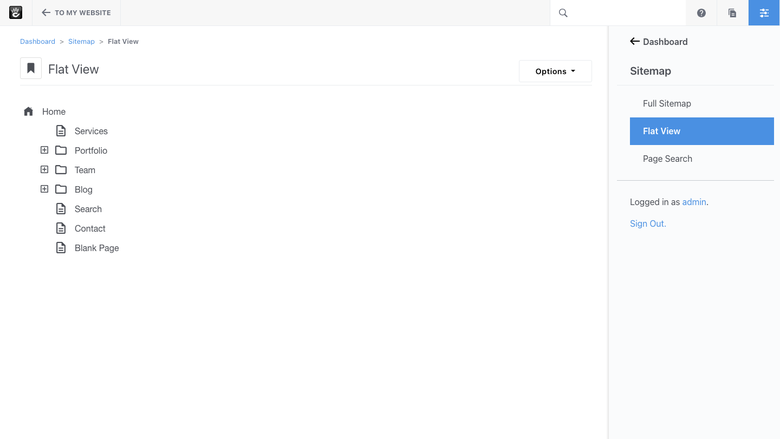The width and height of the screenshot is (780, 439).
Task: Expand the Team tree node
Action: [x=44, y=170]
